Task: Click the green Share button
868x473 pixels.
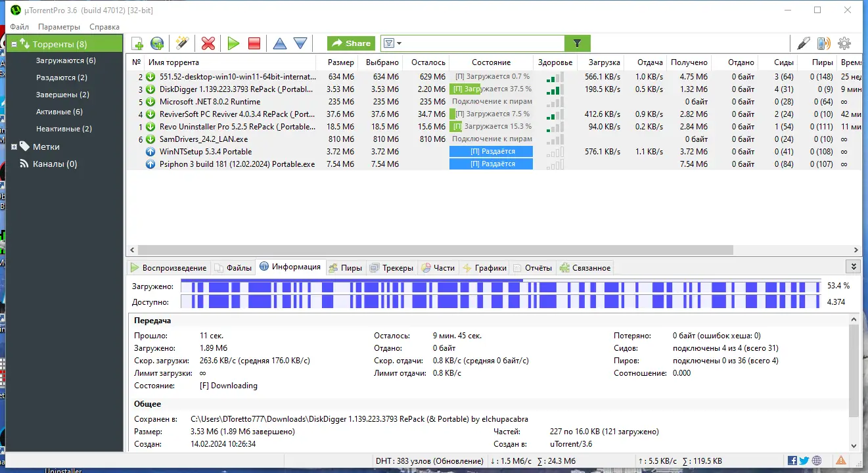Action: pos(352,43)
